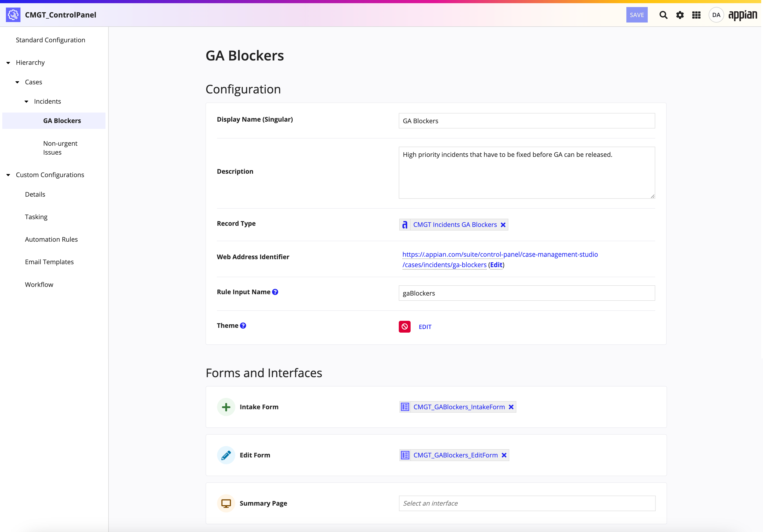Image resolution: width=763 pixels, height=532 pixels.
Task: Click interface icon beside CMGT_GABlockers_IntakeForm
Action: tap(405, 407)
